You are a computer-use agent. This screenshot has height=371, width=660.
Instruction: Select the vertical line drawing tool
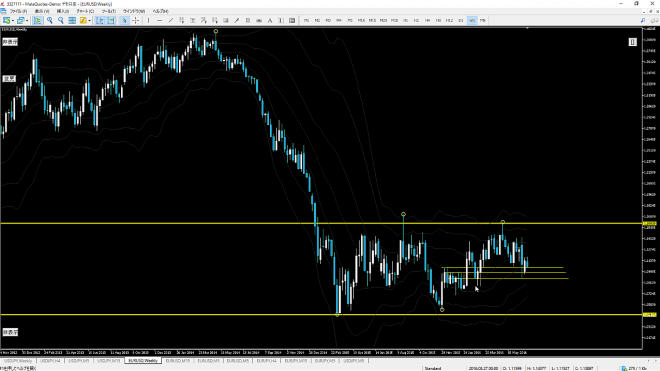(x=149, y=20)
